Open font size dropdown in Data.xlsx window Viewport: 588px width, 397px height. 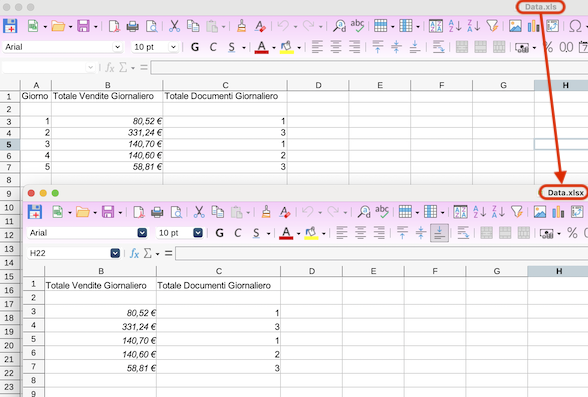198,233
